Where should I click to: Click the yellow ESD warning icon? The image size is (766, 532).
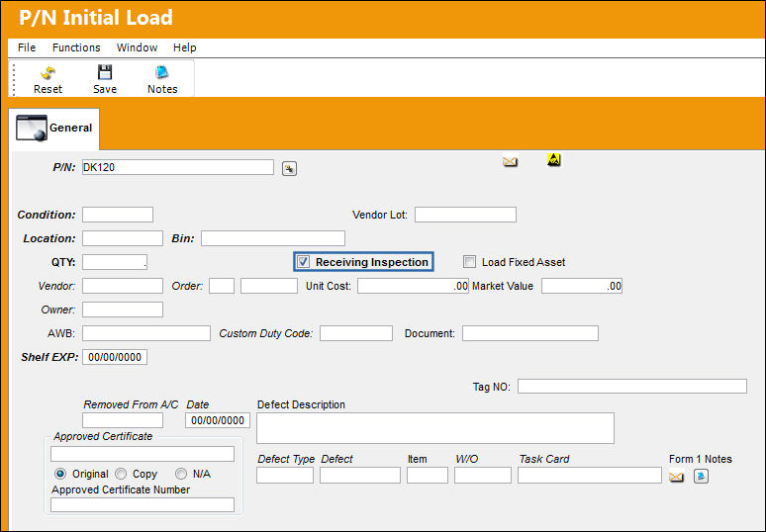coord(553,159)
